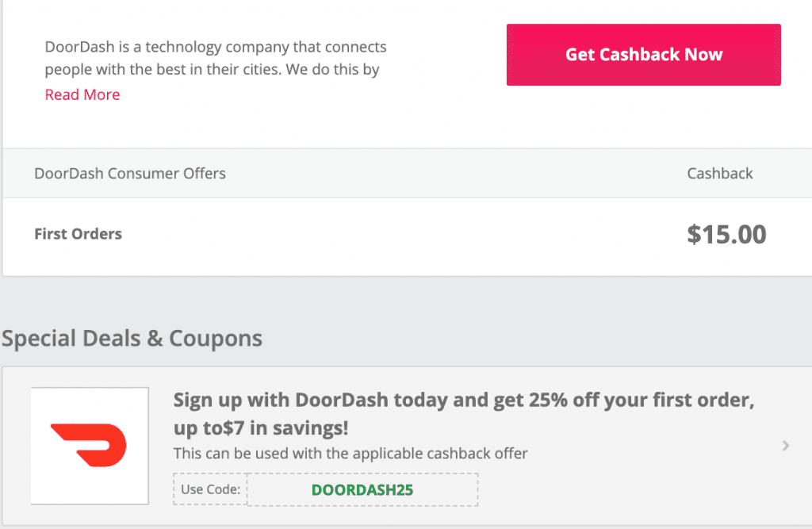Click the $15.00 cashback amount
812x529 pixels.
coord(726,235)
